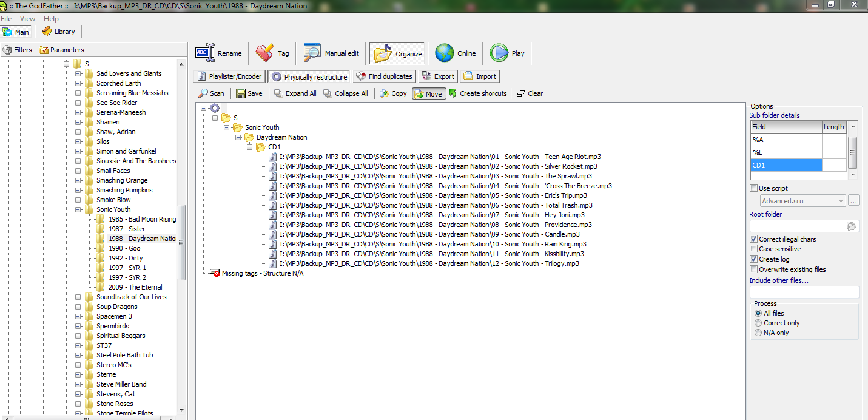
Task: Enable the Use script checkbox
Action: [x=754, y=188]
